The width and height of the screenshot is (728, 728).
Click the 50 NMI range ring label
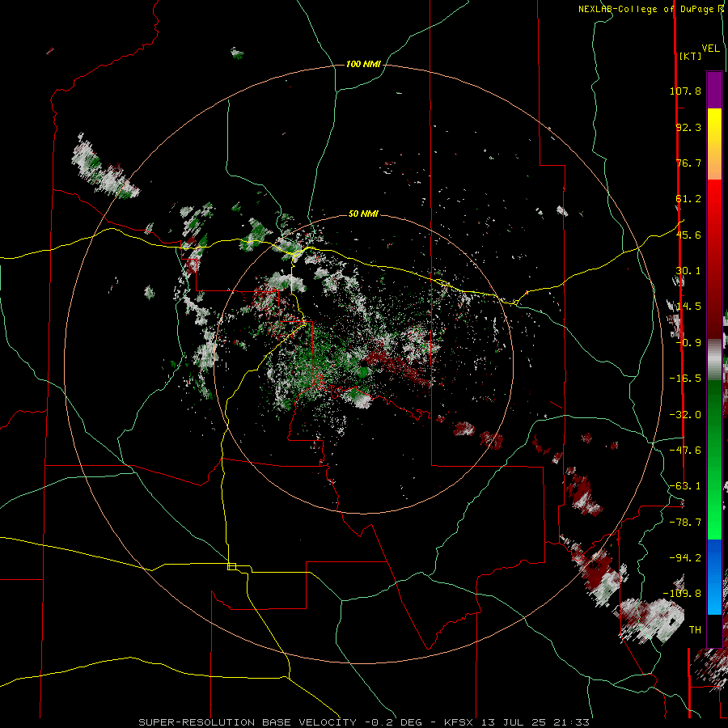pyautogui.click(x=363, y=214)
